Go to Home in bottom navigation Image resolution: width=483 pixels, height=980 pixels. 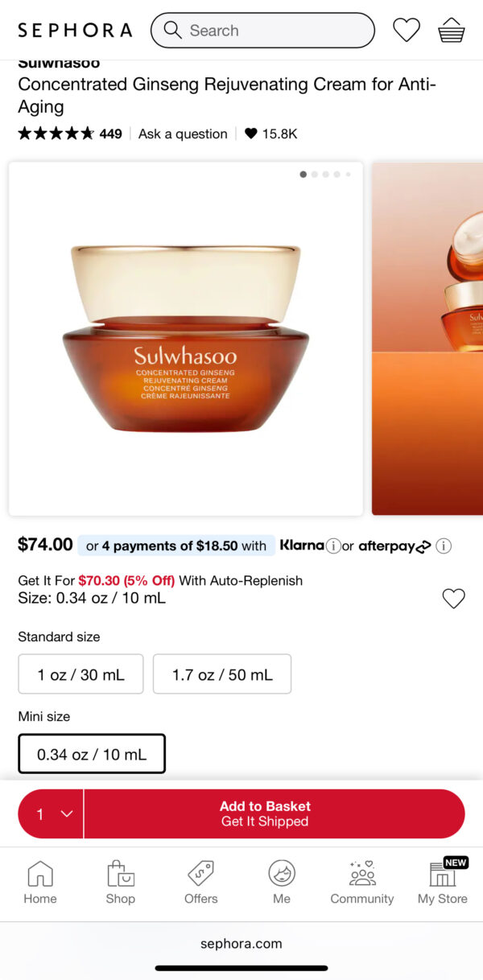[40, 883]
